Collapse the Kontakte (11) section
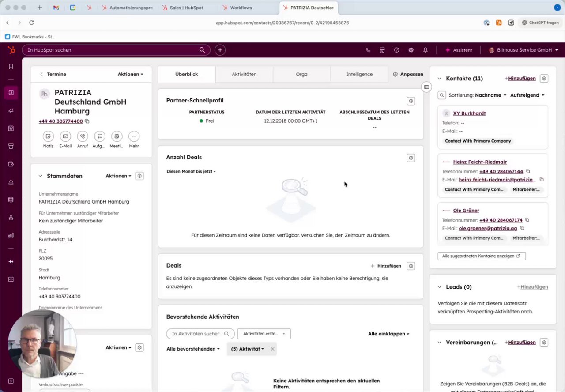The width and height of the screenshot is (565, 392). tap(440, 79)
